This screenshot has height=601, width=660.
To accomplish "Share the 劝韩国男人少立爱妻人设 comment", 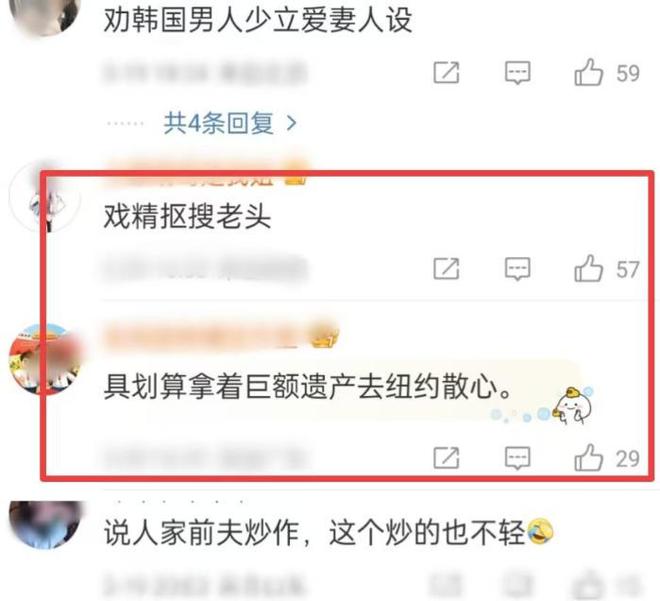I will coord(446,73).
